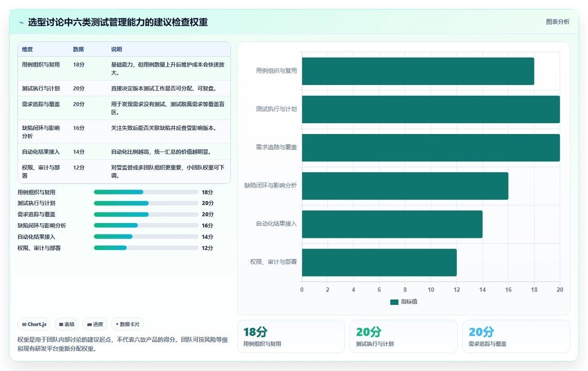Click table cell 用例组织与复用
Screen dimensions: 588x371
point(41,65)
